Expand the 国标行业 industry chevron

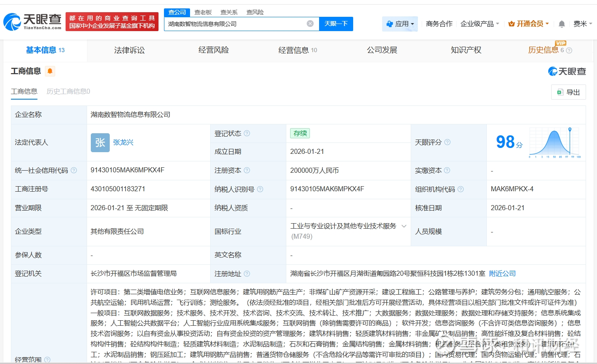404,226
